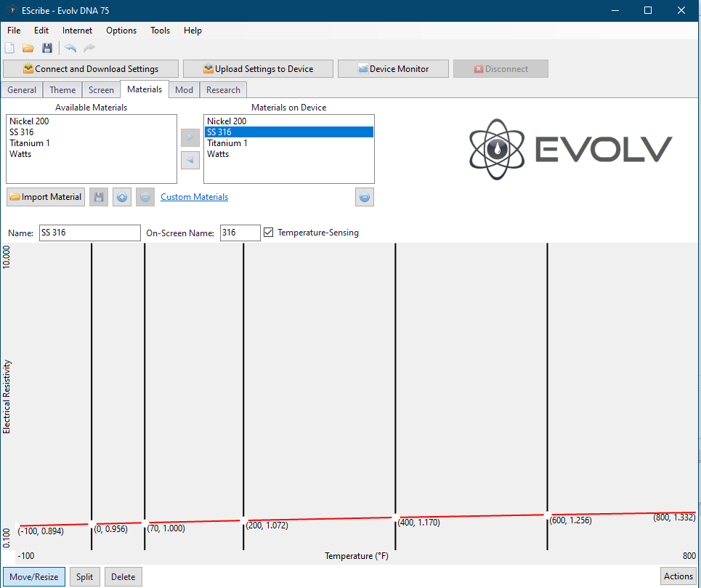The height and width of the screenshot is (588, 701).
Task: Select Titanium 1 in Materials on Device
Action: click(x=227, y=143)
